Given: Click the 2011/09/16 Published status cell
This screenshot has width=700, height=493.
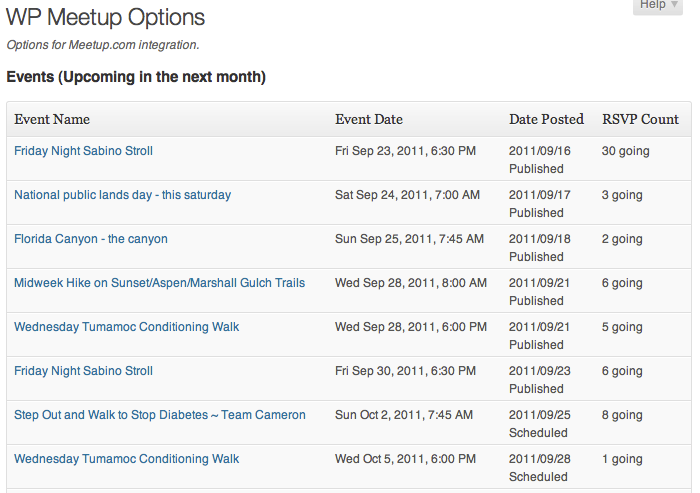Looking at the screenshot, I should [540, 160].
